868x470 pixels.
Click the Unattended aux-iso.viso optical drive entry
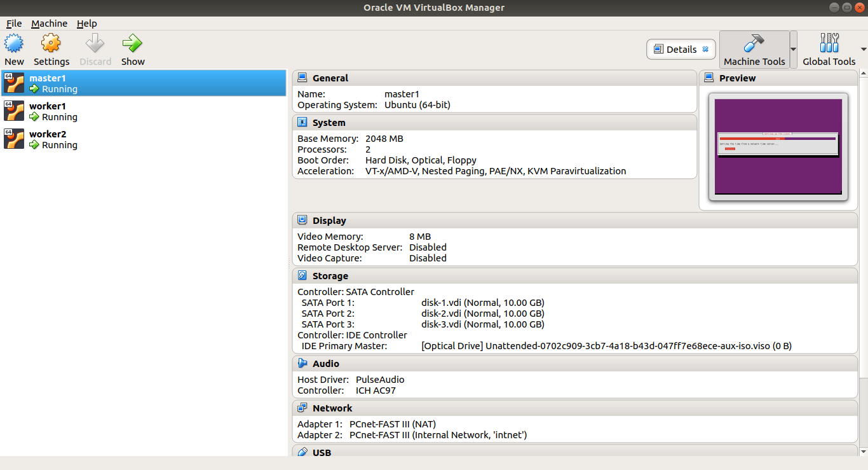[x=606, y=346]
